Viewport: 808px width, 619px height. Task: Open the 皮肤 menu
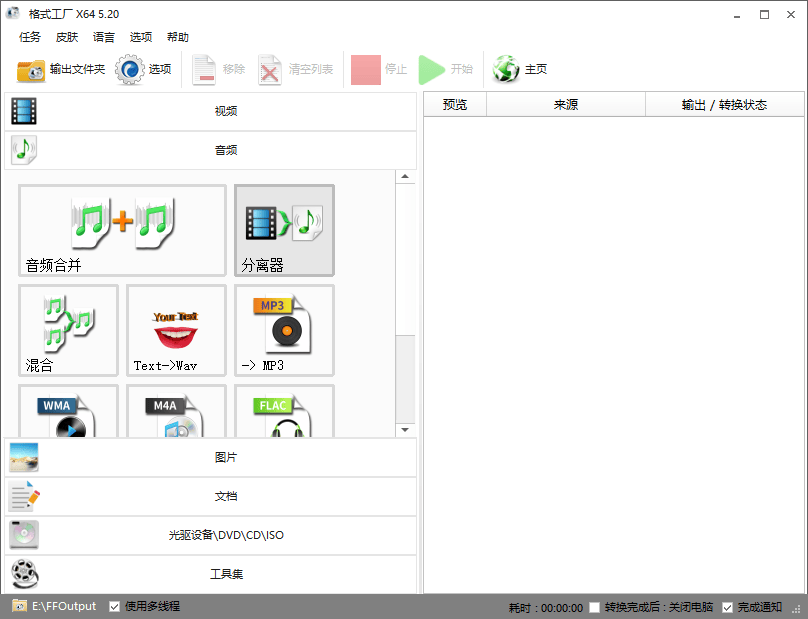(x=66, y=37)
